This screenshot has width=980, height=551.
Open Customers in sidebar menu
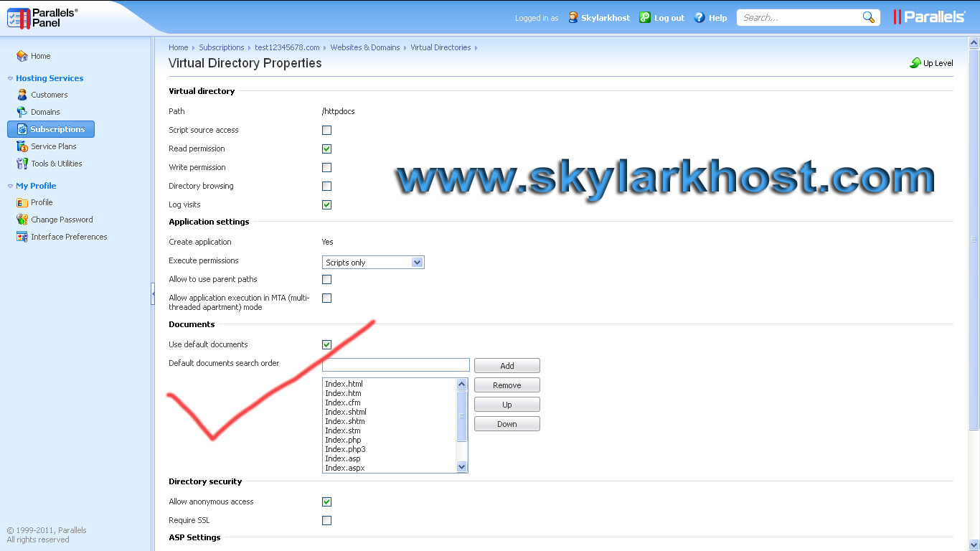click(x=50, y=95)
